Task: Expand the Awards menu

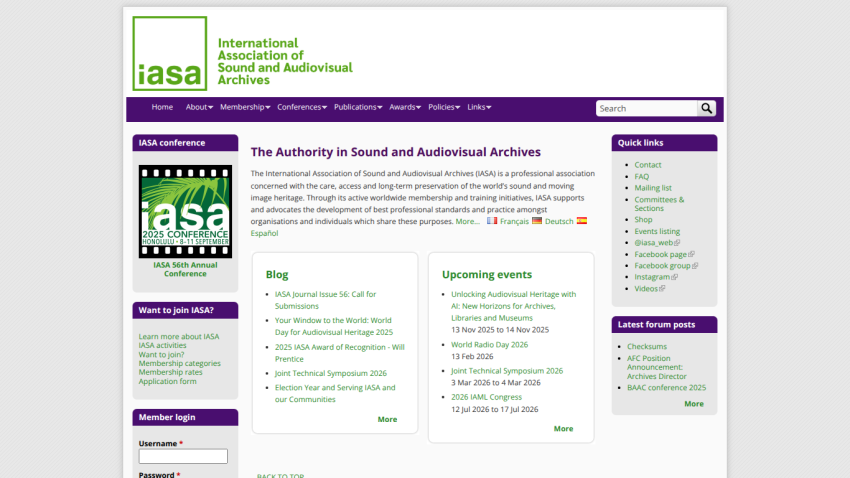Action: (x=405, y=107)
